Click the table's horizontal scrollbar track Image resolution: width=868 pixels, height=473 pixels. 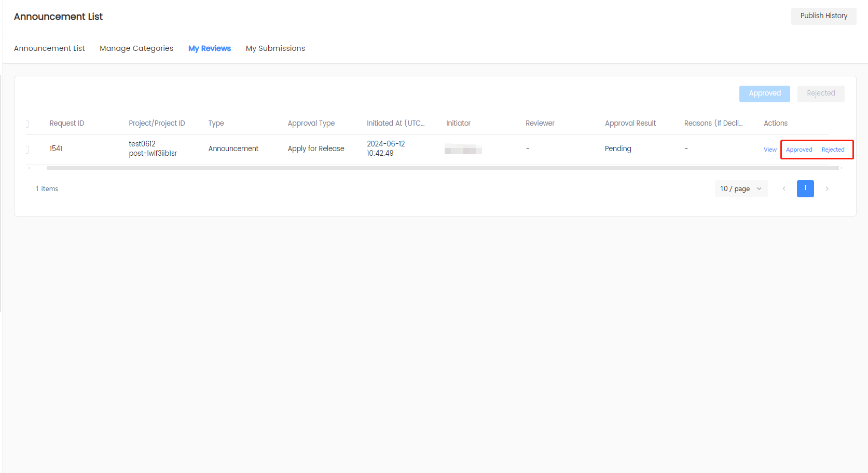tap(441, 168)
